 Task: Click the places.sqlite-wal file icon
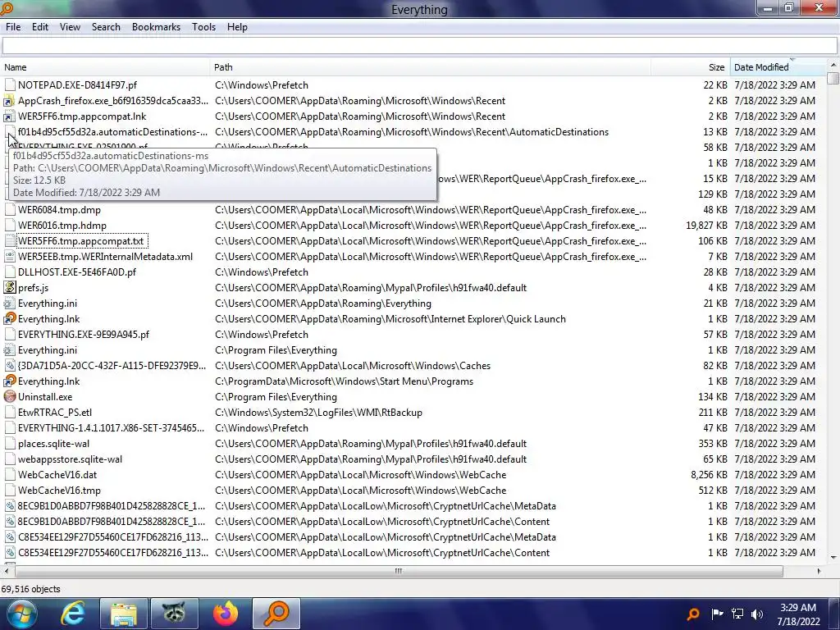10,444
